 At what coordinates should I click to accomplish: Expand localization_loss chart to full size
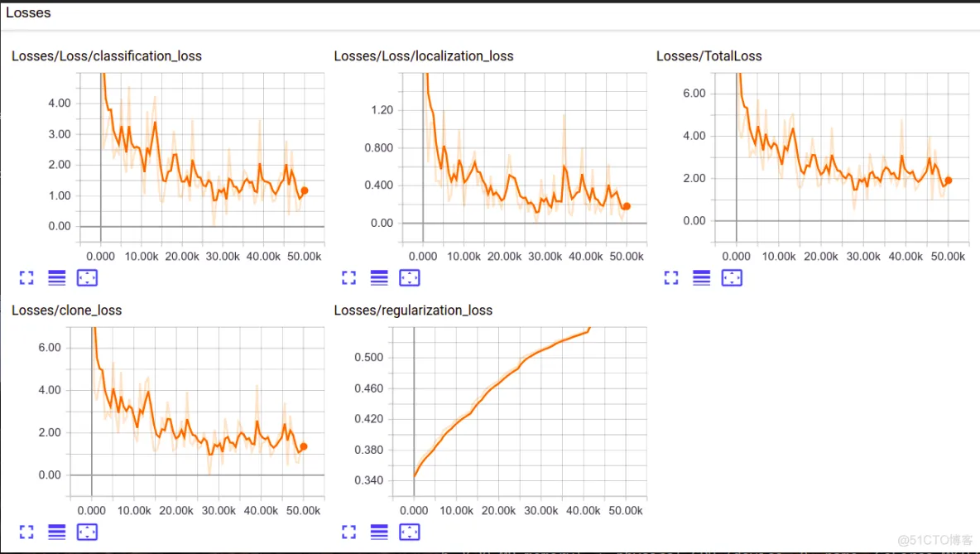348,277
